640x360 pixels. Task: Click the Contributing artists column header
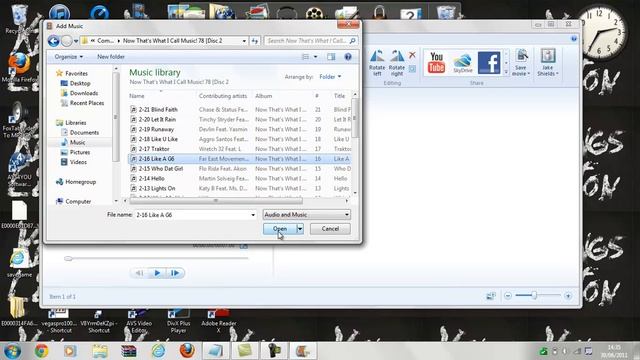pyautogui.click(x=223, y=96)
